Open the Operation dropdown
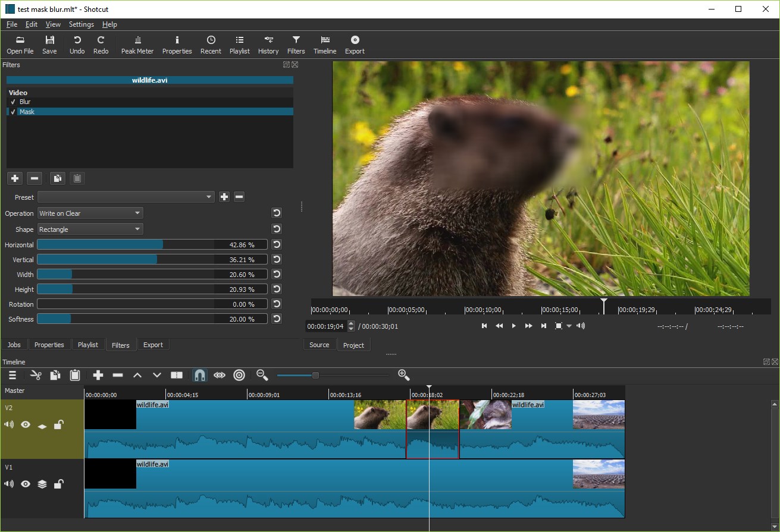 [x=90, y=213]
